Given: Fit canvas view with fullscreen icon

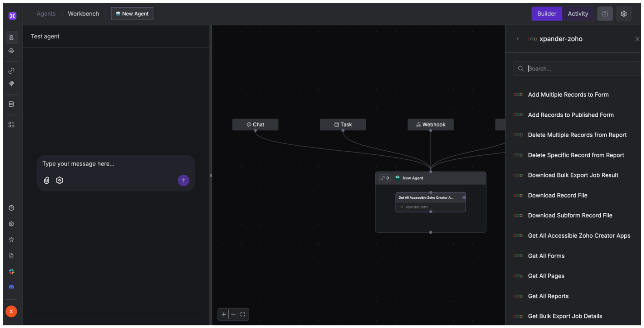Looking at the screenshot, I should [243, 314].
